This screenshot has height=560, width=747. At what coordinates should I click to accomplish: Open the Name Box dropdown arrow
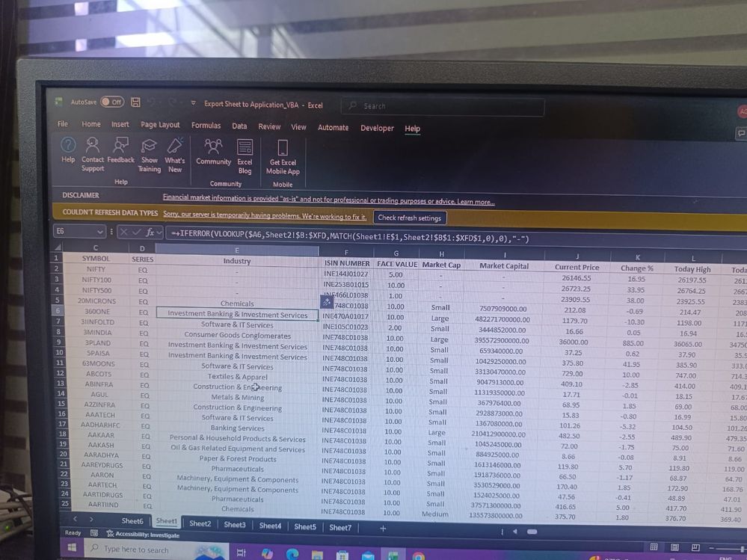(x=100, y=232)
